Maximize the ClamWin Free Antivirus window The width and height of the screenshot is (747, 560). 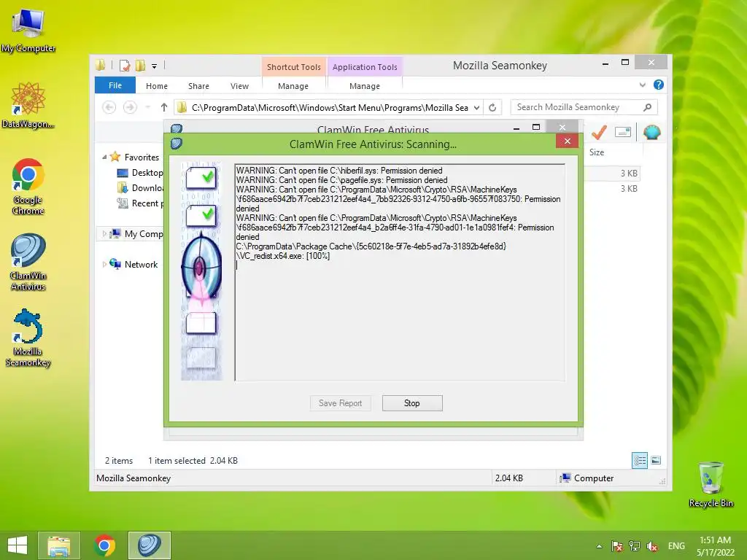pos(536,127)
